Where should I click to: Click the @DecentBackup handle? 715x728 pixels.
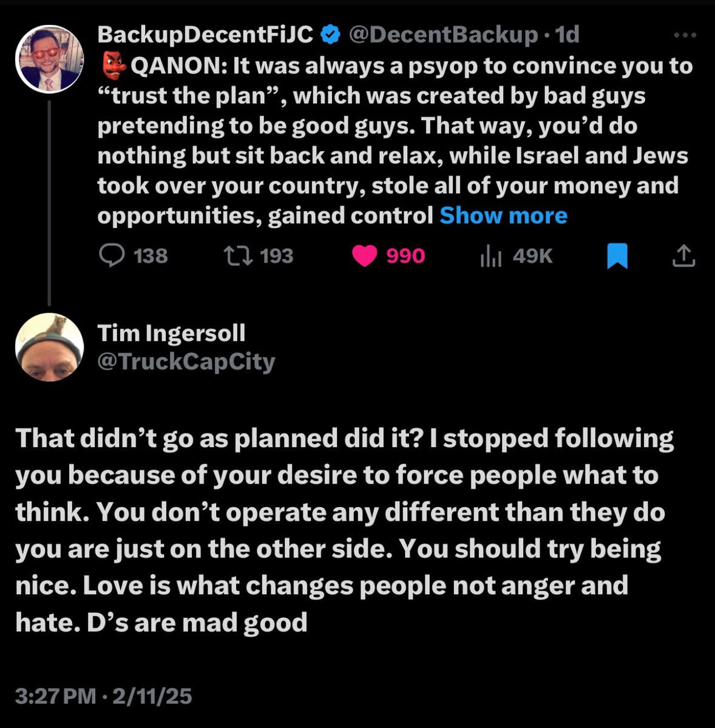(442, 35)
